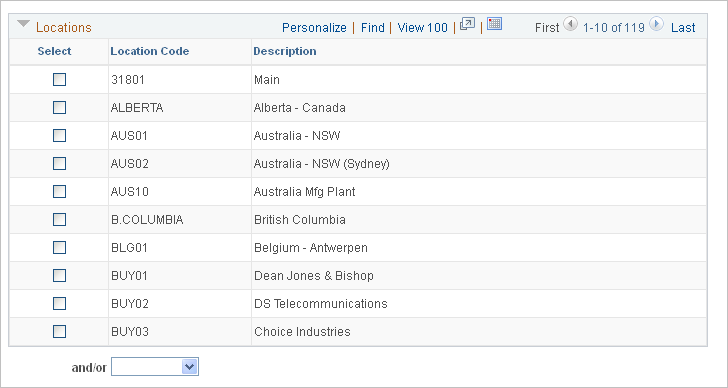Collapse the Locations section triangle
728x388 pixels.
(24, 25)
